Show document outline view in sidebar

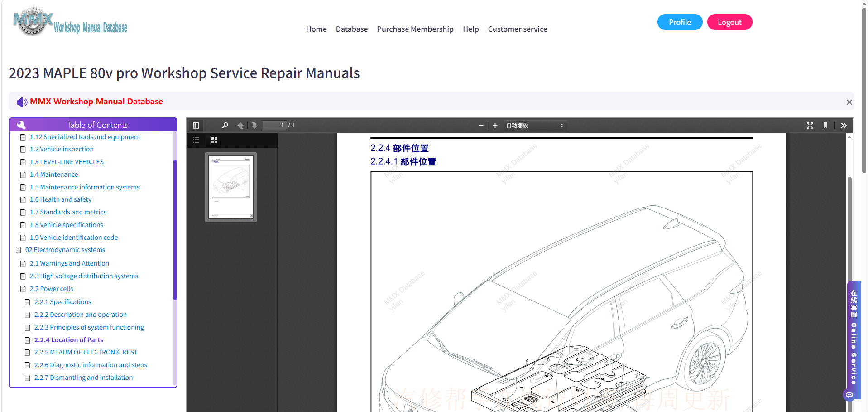tap(196, 140)
